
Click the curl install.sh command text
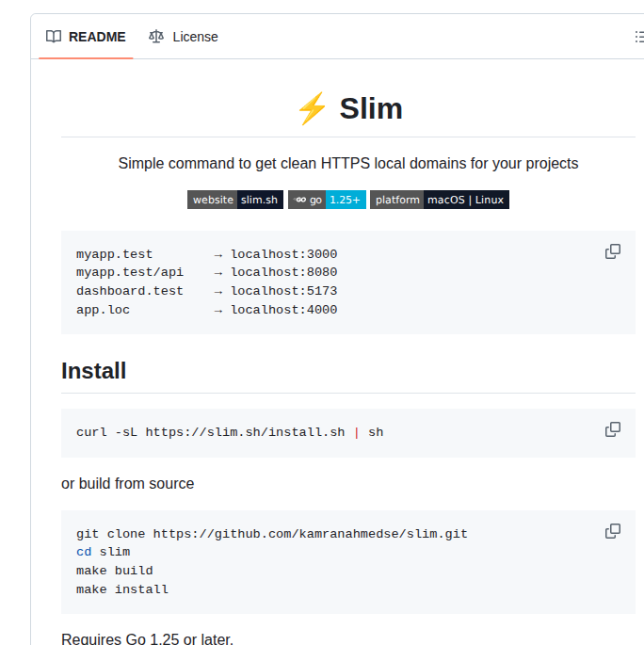(x=230, y=433)
